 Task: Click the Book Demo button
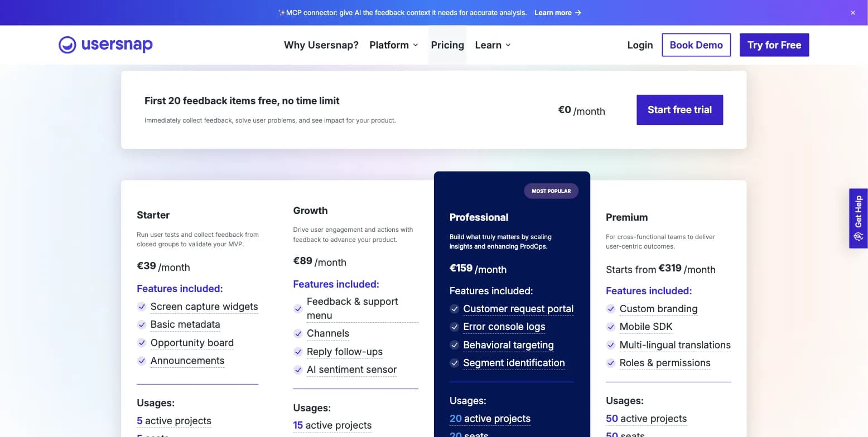click(696, 45)
